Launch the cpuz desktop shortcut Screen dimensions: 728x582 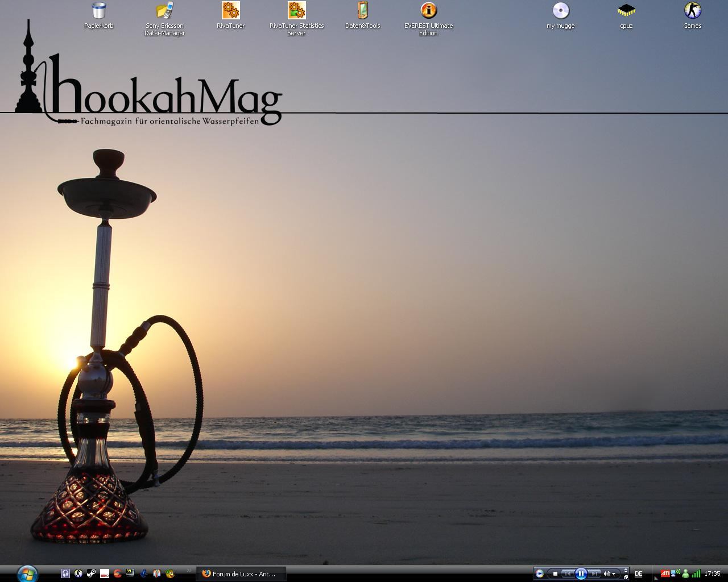pos(626,15)
